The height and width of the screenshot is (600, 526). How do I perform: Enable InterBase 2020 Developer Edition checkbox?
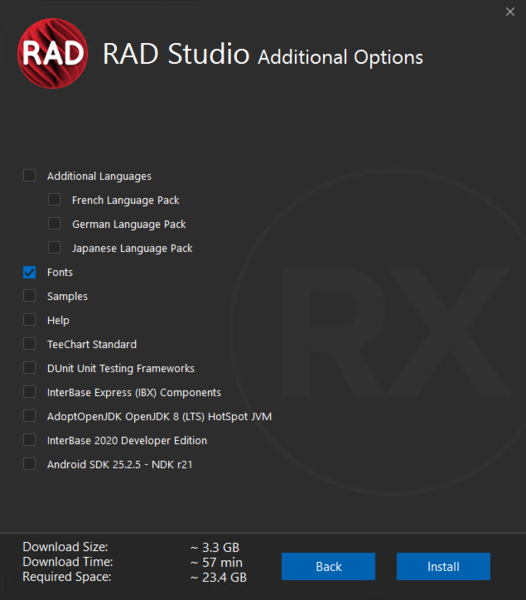[x=29, y=440]
